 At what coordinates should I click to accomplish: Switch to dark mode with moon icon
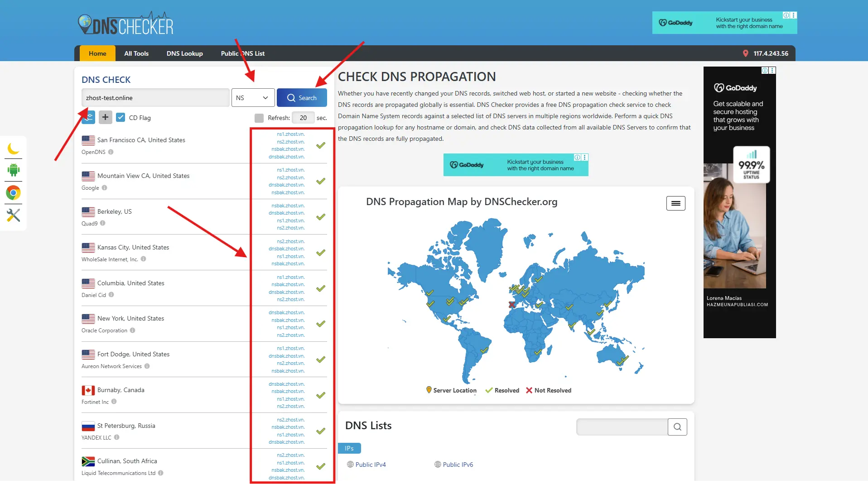point(13,148)
